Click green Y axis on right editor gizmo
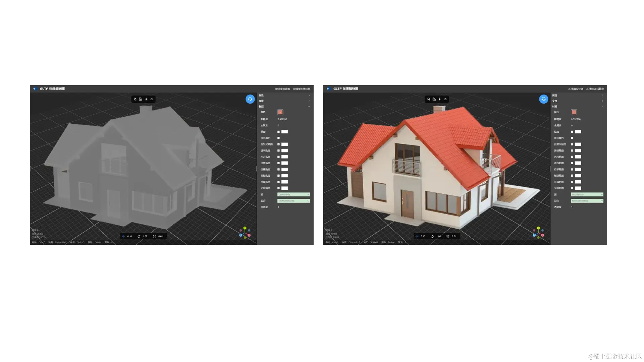This screenshot has height=362, width=644. 538,228
